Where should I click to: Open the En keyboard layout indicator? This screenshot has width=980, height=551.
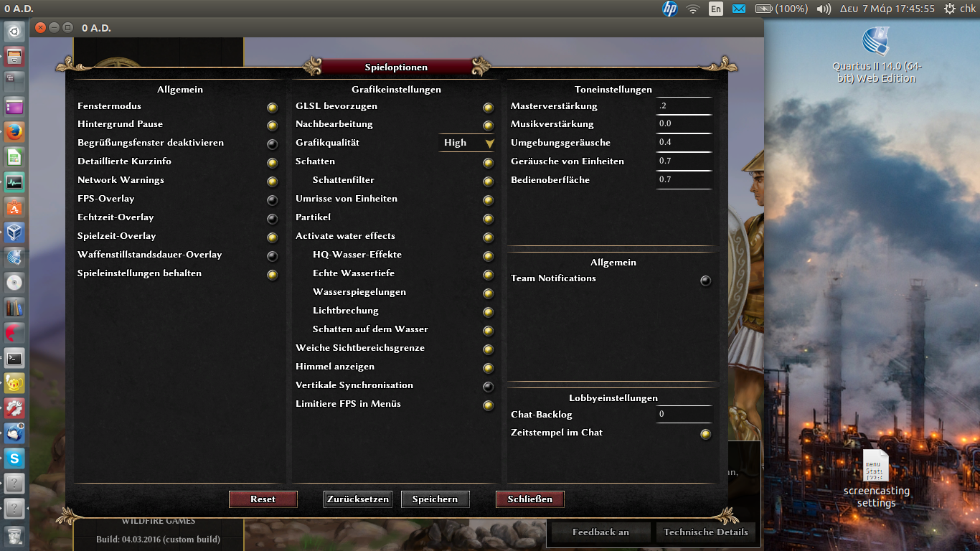click(x=715, y=9)
